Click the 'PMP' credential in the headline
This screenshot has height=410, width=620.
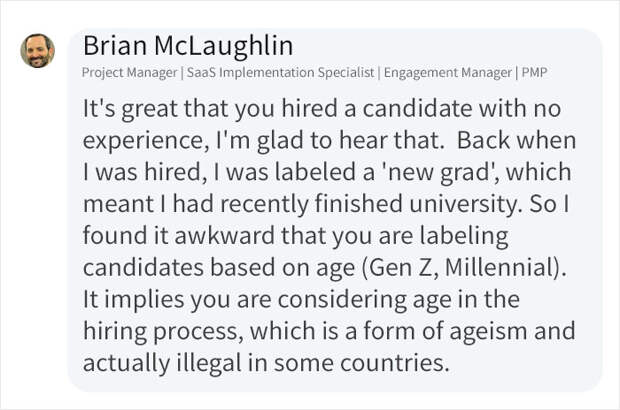534,73
